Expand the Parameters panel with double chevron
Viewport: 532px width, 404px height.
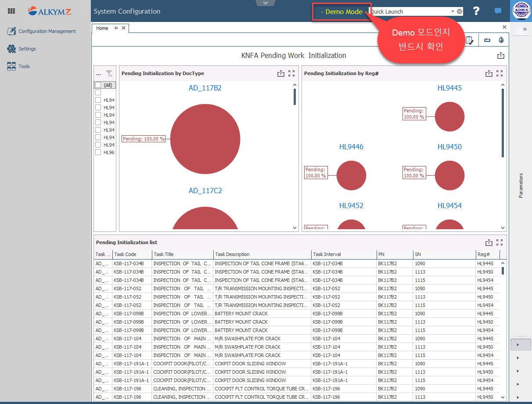(x=525, y=29)
